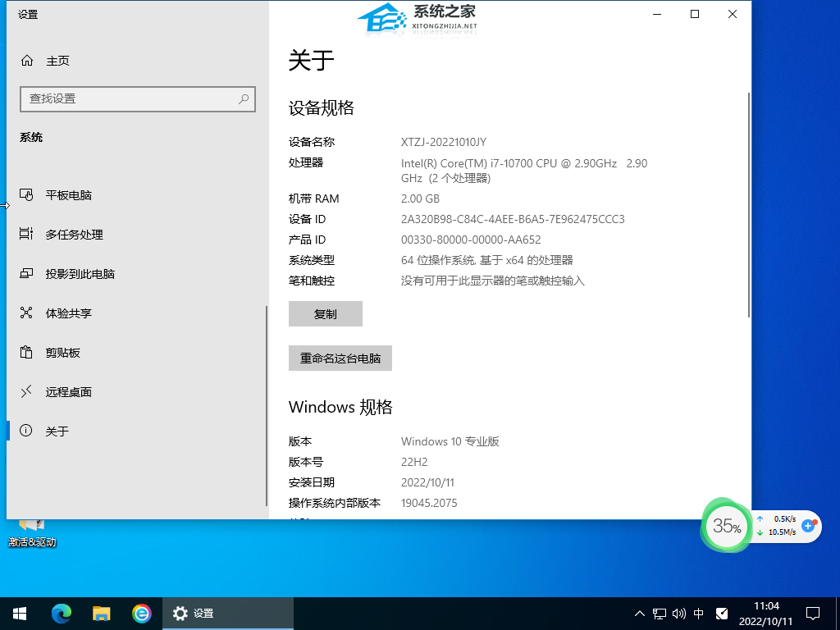Switch the 中 input method indicator
Screen dimensions: 840x630
coord(699,614)
